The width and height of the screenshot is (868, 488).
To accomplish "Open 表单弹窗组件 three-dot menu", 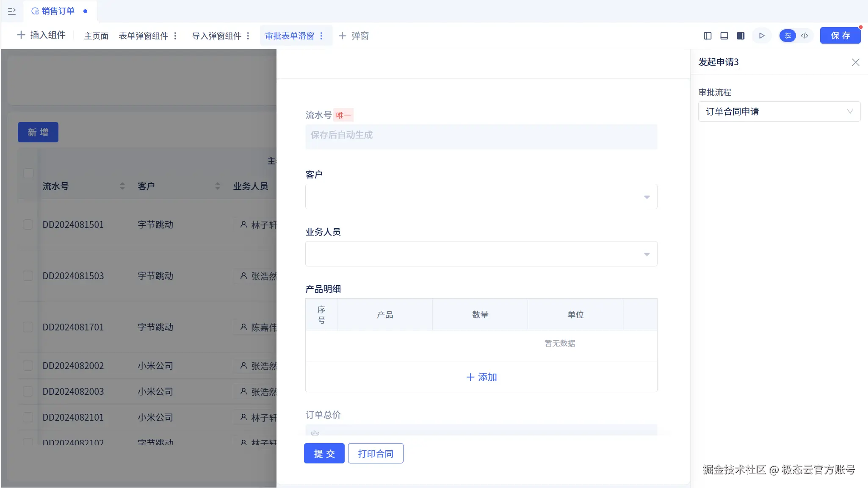I will pos(175,36).
